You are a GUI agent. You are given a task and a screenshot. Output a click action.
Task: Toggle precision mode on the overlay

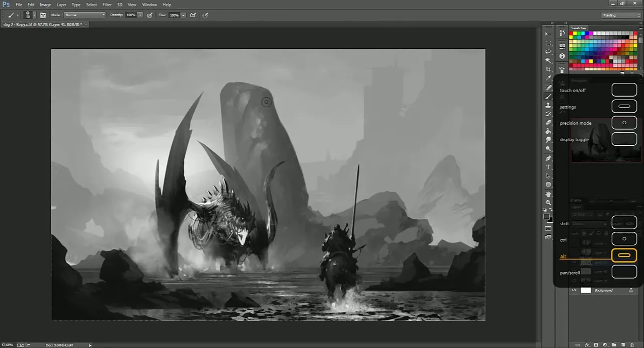pyautogui.click(x=624, y=123)
